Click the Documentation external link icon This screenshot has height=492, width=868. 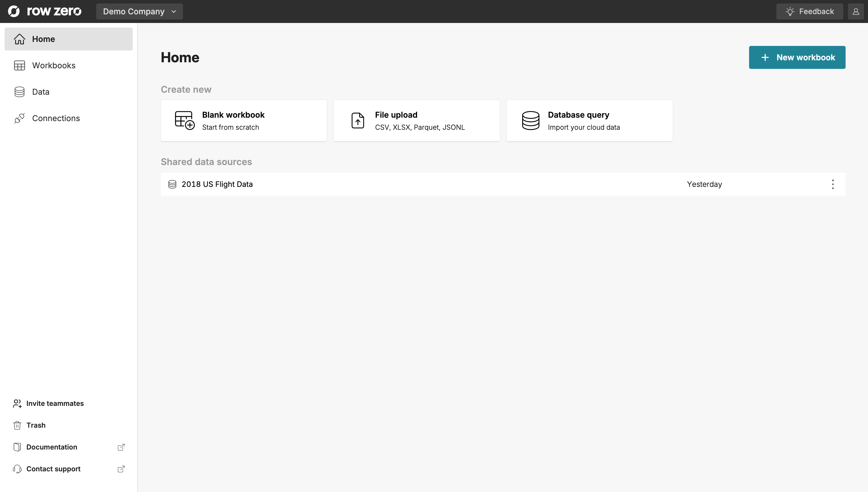click(x=121, y=447)
